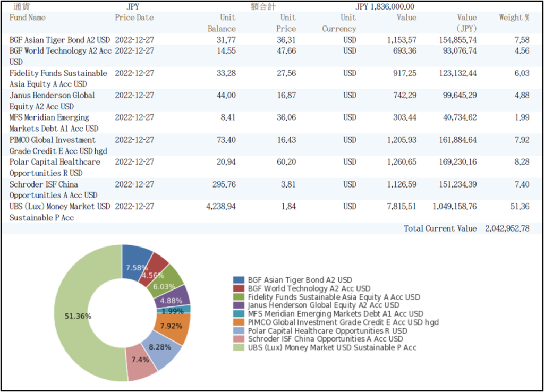Click the USD currency cell in the UBS row
544x392 pixels.
(x=350, y=207)
